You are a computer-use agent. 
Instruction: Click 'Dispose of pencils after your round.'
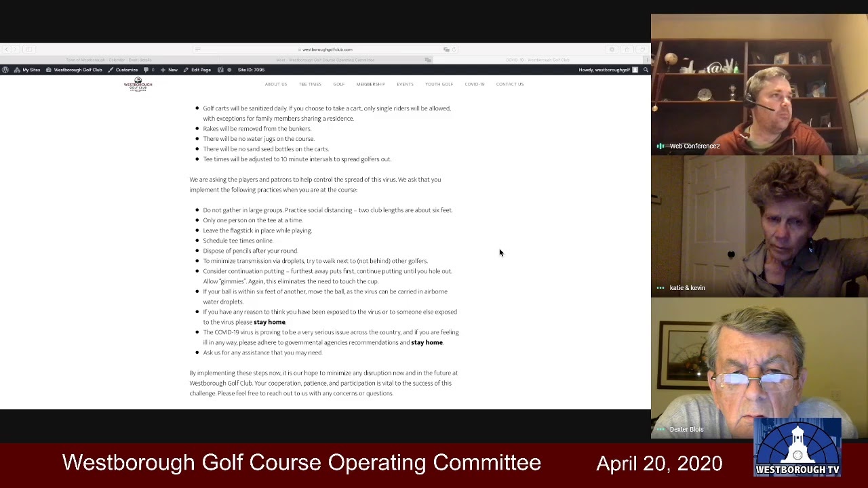pyautogui.click(x=250, y=251)
